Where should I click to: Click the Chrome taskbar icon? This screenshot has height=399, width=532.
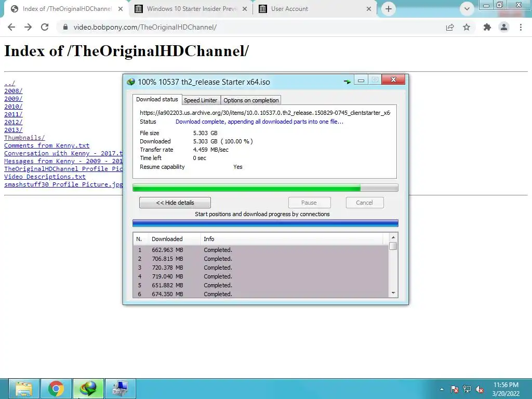56,389
